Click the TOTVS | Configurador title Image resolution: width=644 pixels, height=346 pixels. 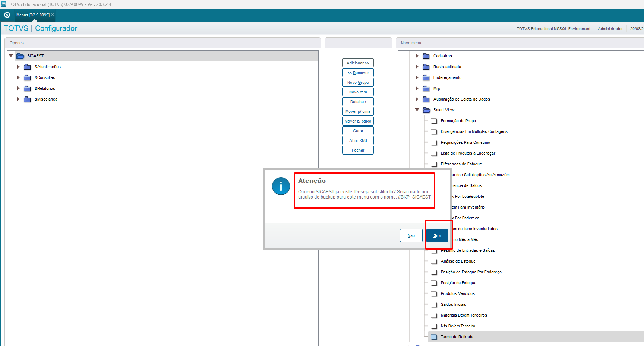pos(41,29)
